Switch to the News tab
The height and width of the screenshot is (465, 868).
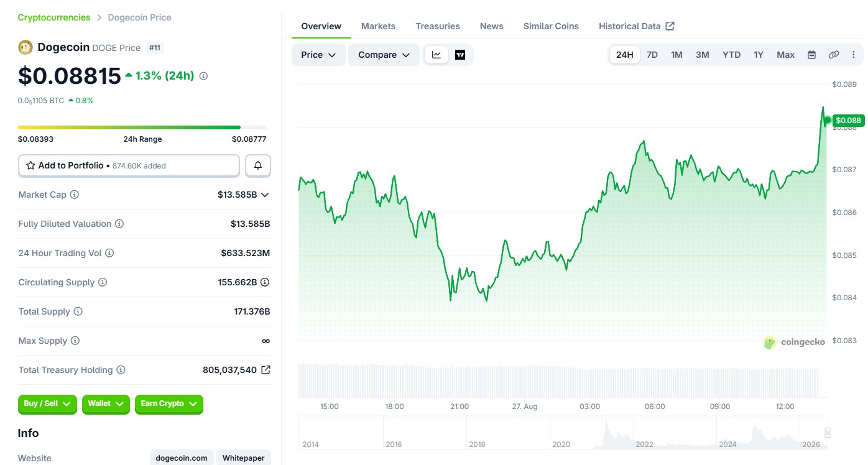pos(492,26)
